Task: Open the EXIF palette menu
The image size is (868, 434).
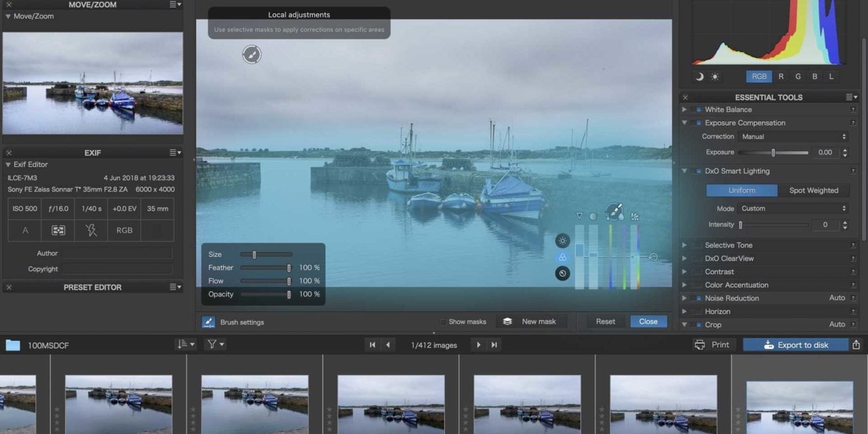Action: (x=176, y=153)
